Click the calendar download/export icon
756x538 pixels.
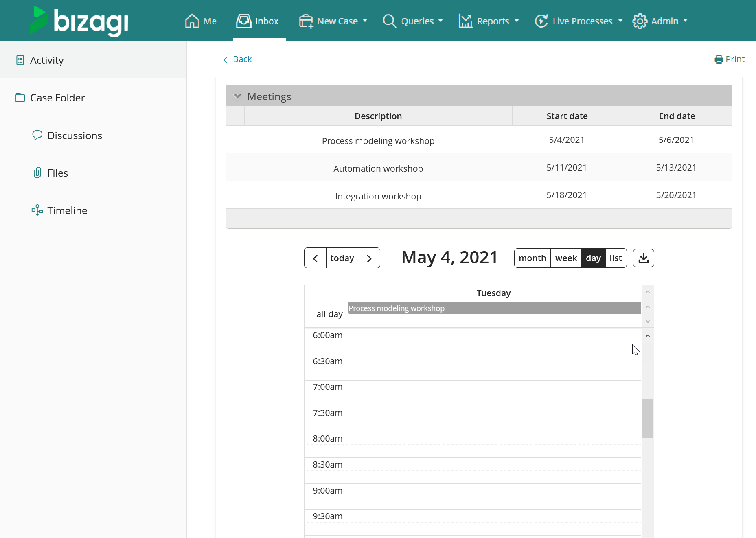(643, 258)
